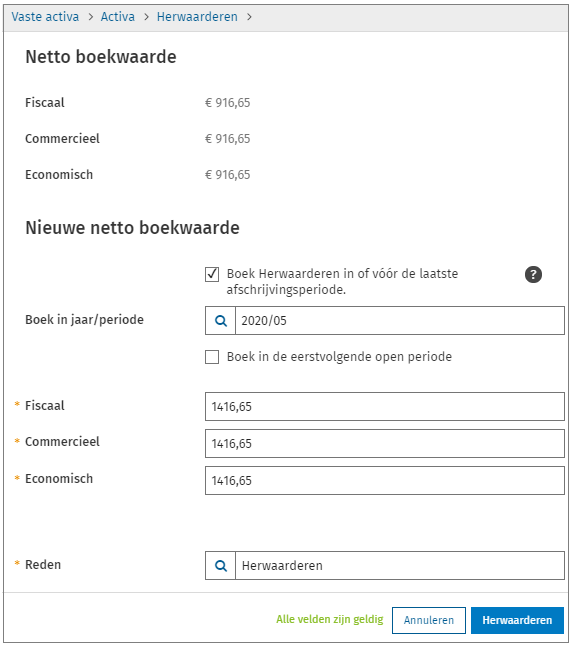The height and width of the screenshot is (647, 574).
Task: Click the Boek Herwaarderen afschrijvingsperiode label text
Action: pos(342,281)
